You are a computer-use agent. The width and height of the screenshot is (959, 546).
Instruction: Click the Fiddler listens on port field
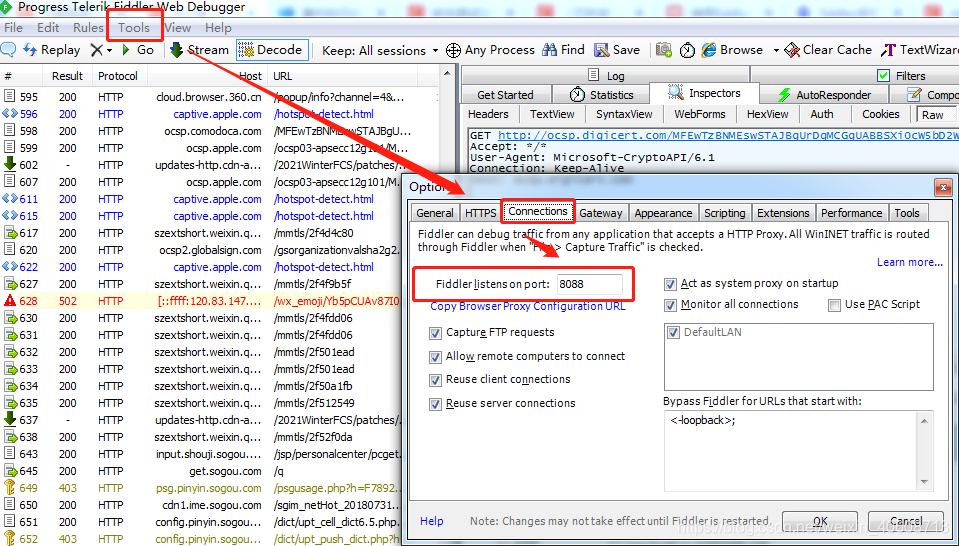click(590, 284)
